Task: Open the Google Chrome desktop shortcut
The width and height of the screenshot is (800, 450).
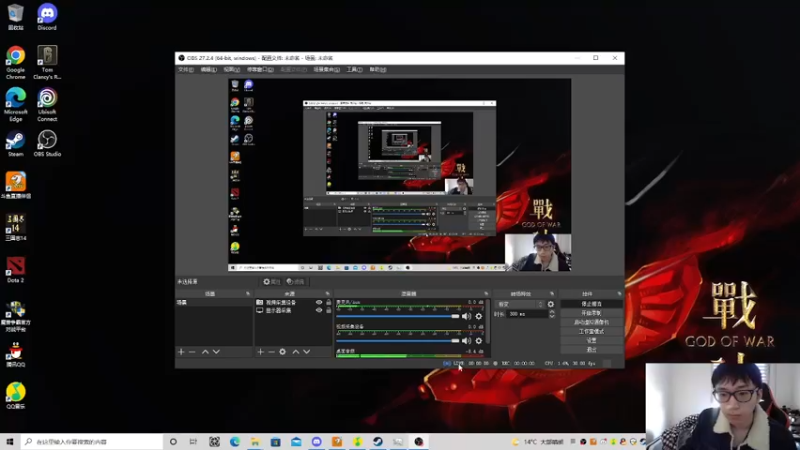Action: 15,62
